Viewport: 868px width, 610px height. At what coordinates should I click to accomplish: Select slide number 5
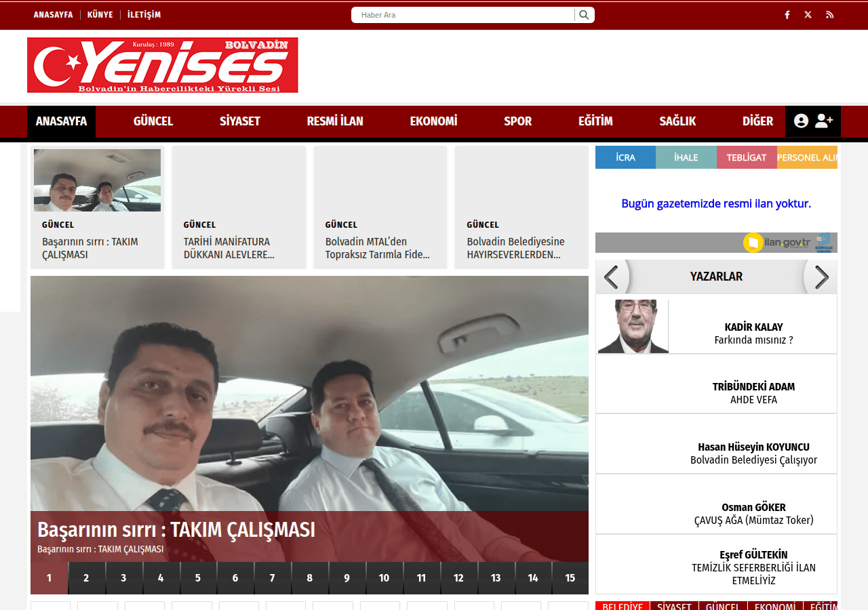coord(198,578)
